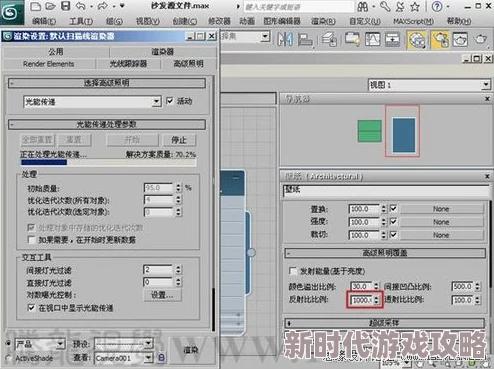Open the MAXScript(M) menu
Viewport: 494px width, 369px height.
(x=413, y=21)
